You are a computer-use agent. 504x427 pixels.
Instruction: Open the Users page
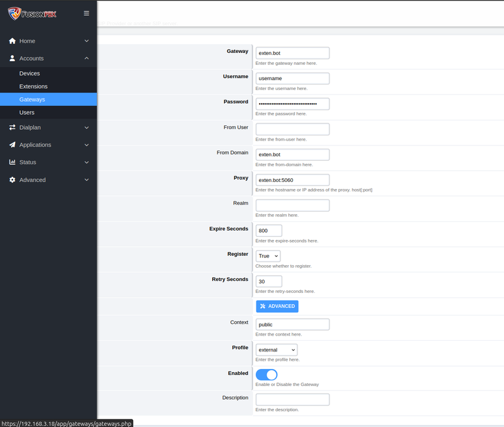[26, 112]
